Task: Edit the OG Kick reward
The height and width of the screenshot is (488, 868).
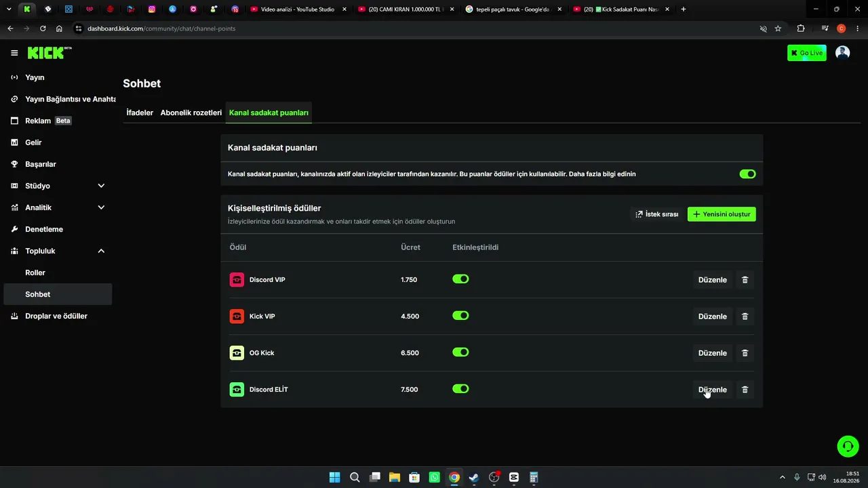Action: tap(713, 353)
